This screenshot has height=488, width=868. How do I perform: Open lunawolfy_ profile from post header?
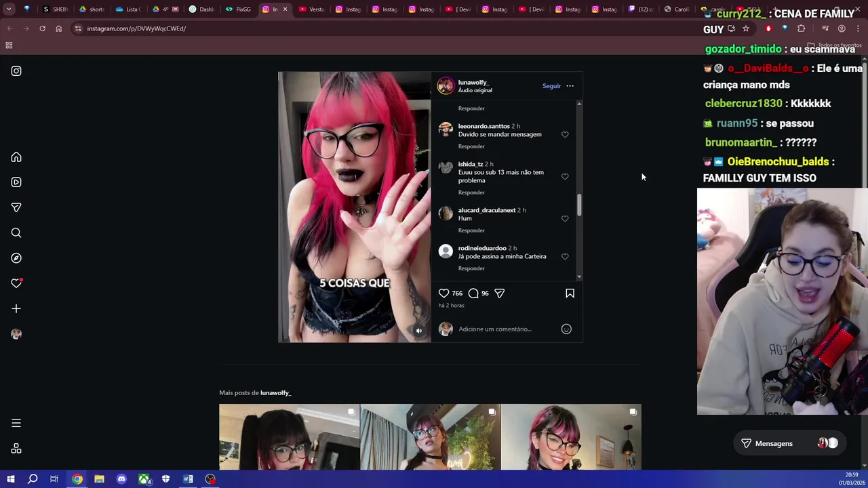(x=473, y=83)
